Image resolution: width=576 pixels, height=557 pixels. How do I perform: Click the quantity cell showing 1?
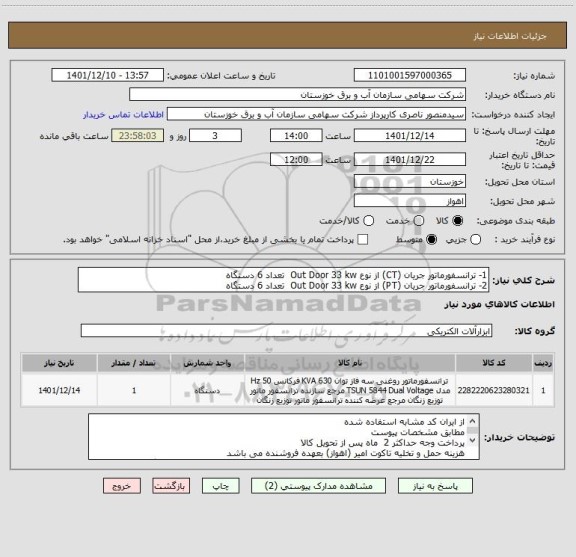click(x=134, y=390)
